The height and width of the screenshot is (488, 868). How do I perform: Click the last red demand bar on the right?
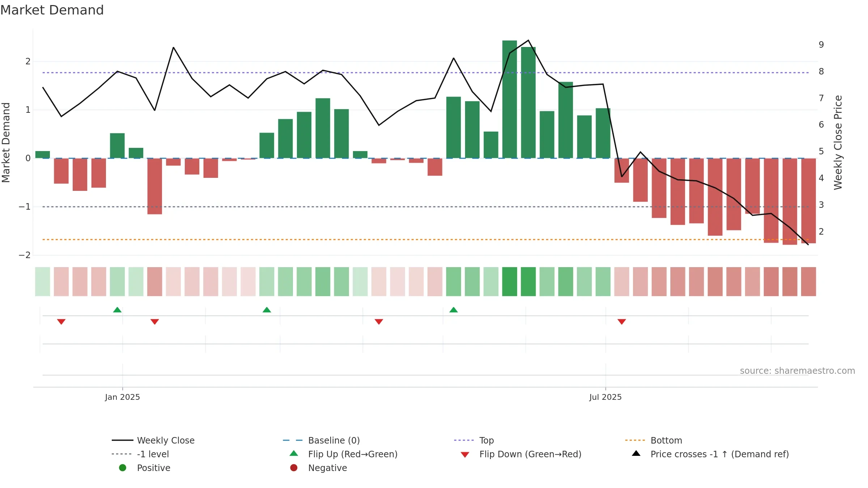point(809,201)
